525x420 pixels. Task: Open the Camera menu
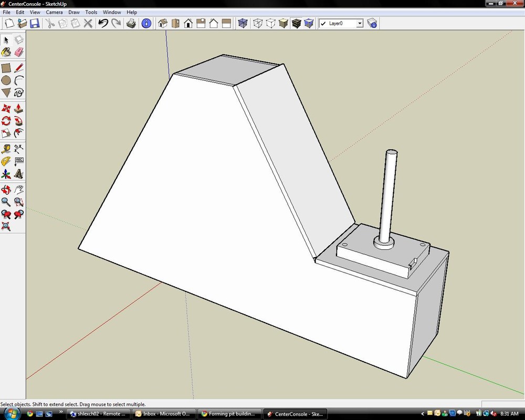(x=54, y=12)
